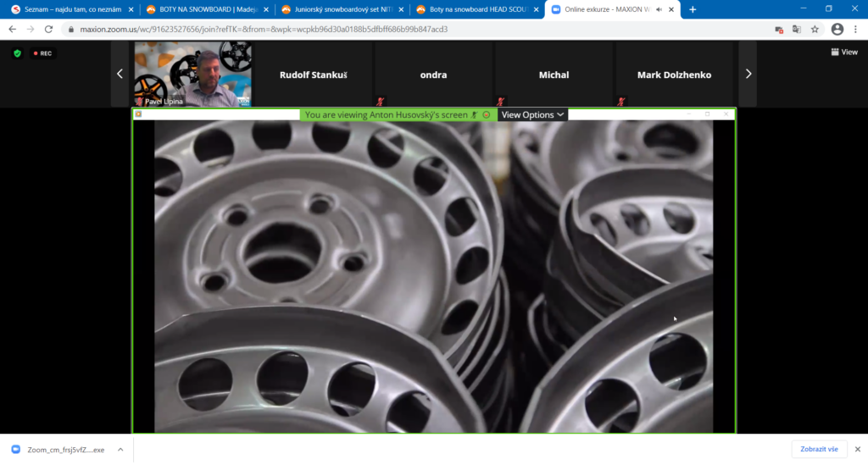This screenshot has width=868, height=465.
Task: Bookmark this page with the star icon
Action: [815, 29]
